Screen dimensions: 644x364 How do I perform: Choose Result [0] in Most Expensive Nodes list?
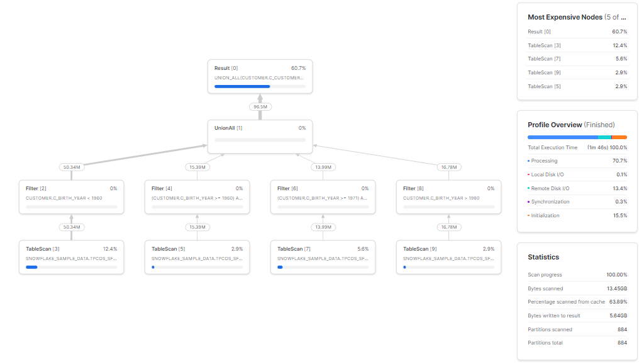577,31
